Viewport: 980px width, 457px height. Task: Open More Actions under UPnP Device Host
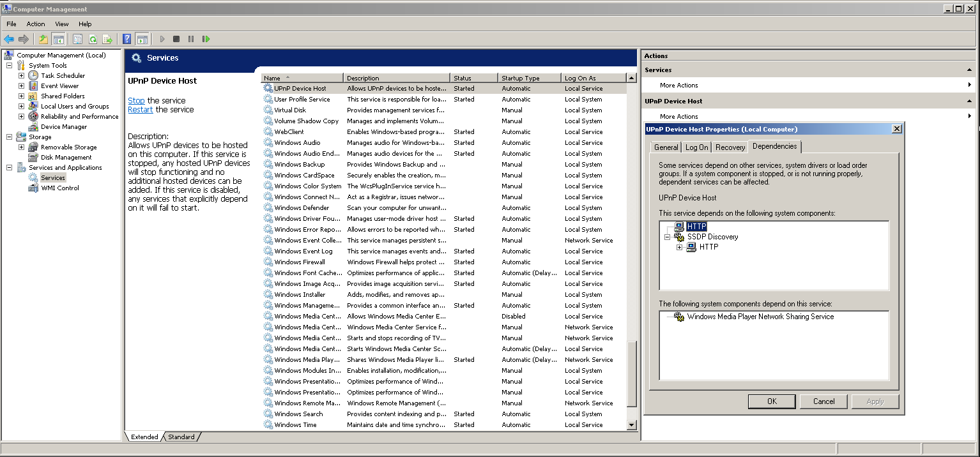679,116
